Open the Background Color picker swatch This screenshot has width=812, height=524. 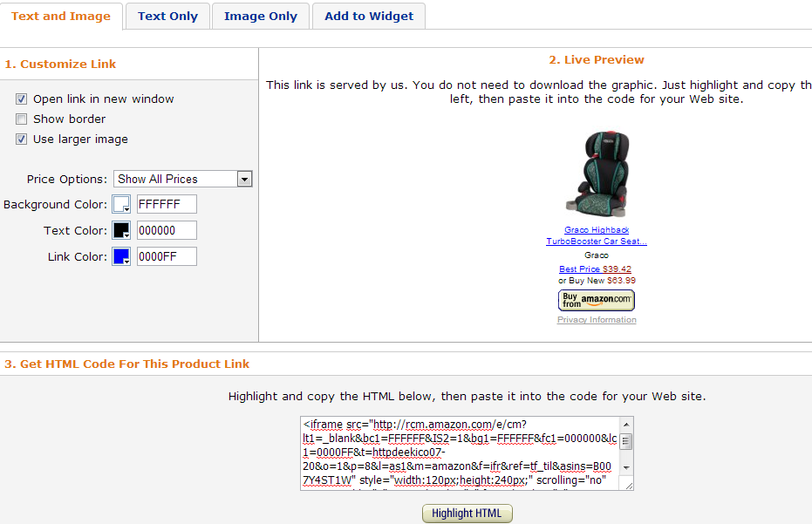[x=121, y=205]
